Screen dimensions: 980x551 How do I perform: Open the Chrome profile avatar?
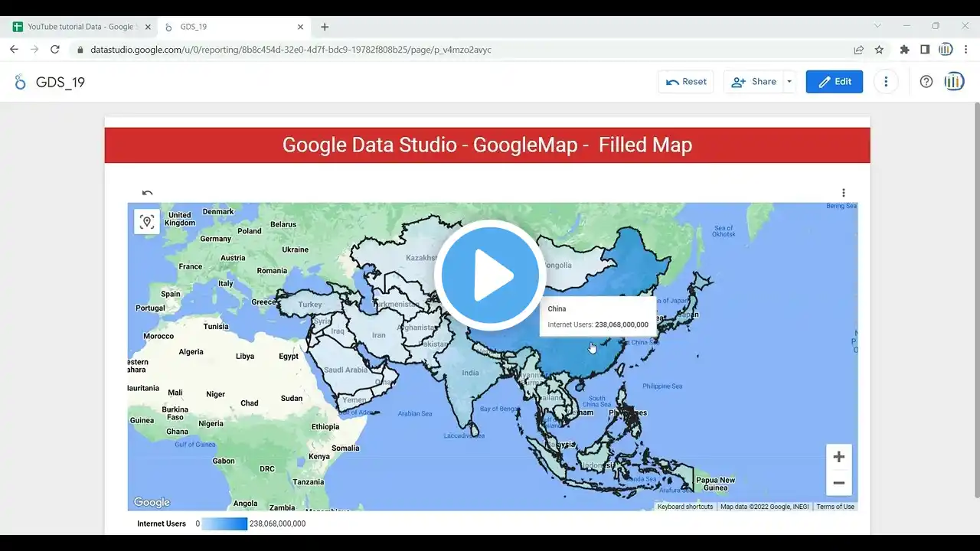946,50
